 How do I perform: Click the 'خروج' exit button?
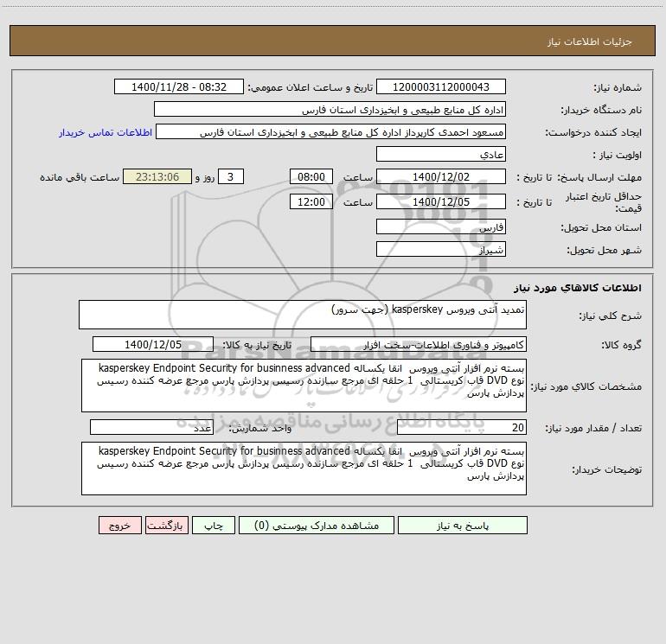tap(119, 525)
